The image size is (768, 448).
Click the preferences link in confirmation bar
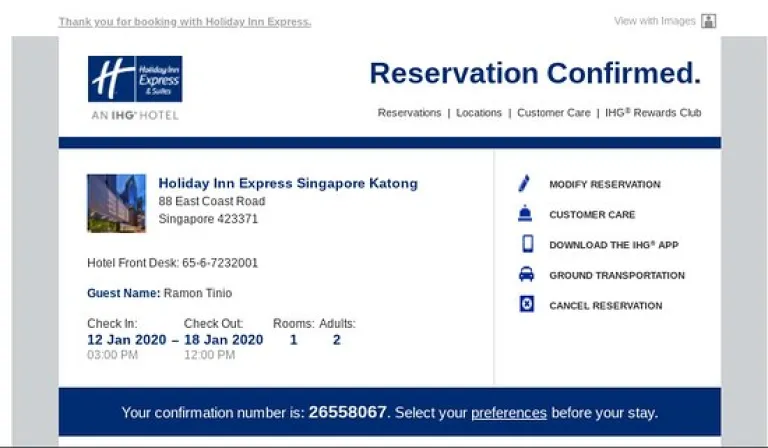point(508,413)
